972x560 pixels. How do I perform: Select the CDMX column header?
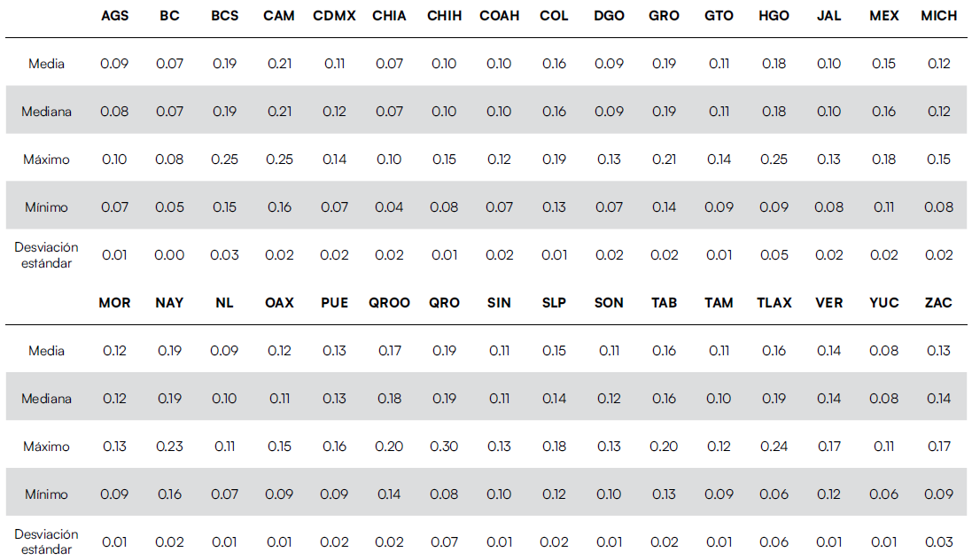click(x=334, y=16)
